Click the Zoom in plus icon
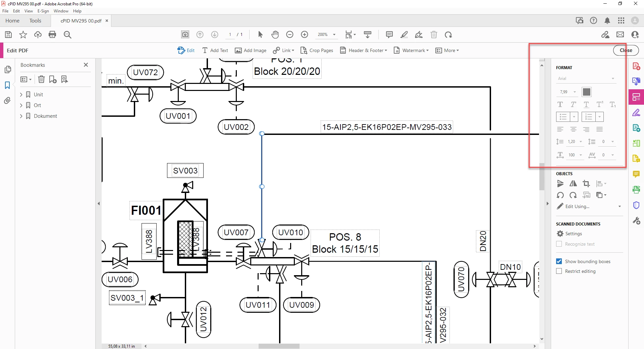The image size is (644, 349). tap(305, 35)
